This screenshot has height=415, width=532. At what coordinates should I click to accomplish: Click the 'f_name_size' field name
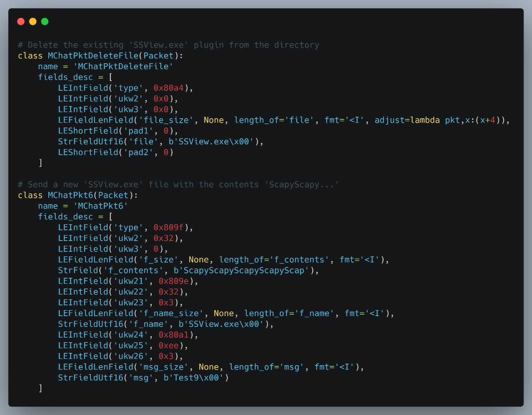point(171,313)
